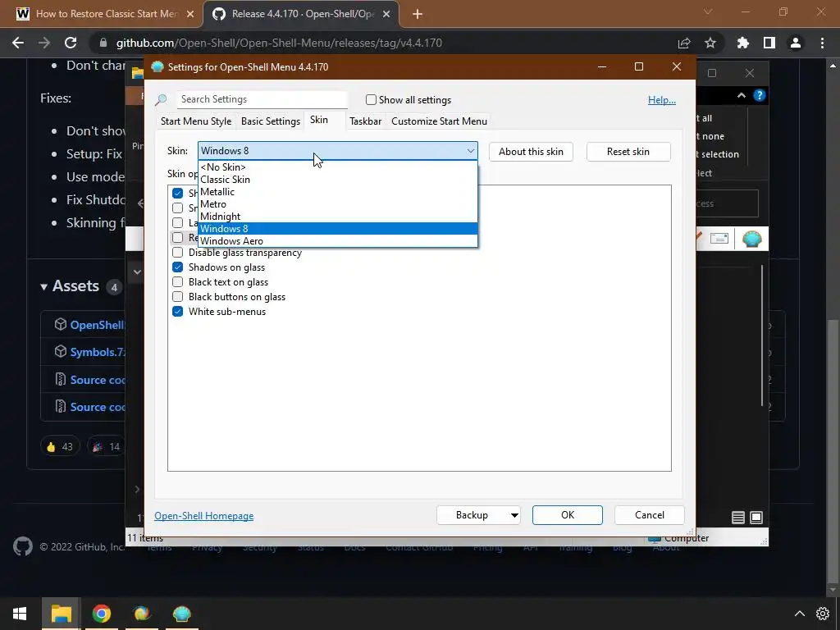Pick the Metallic skin
This screenshot has height=630, width=840.
click(337, 192)
